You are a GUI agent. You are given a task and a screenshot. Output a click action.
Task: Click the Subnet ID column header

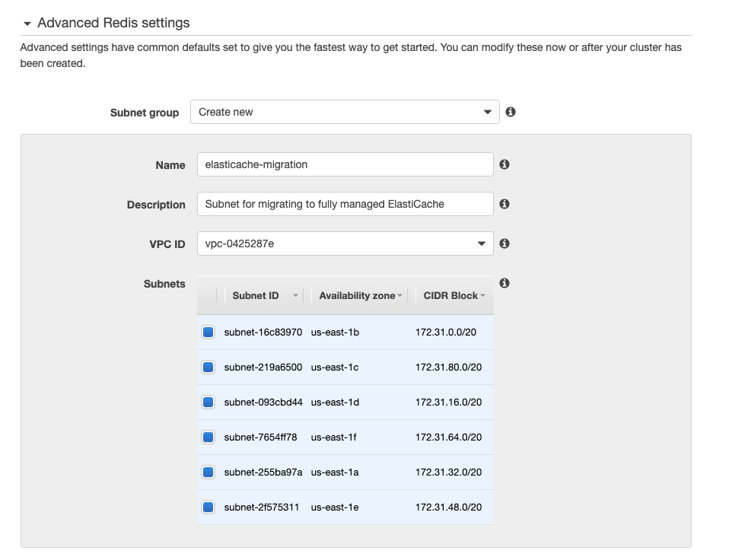click(x=256, y=295)
